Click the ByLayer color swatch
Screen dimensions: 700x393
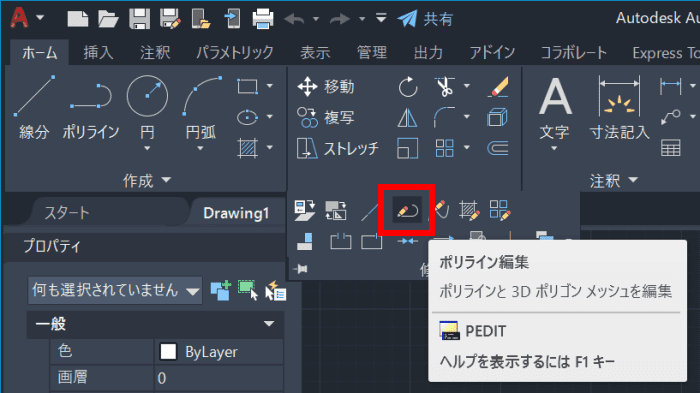point(168,351)
